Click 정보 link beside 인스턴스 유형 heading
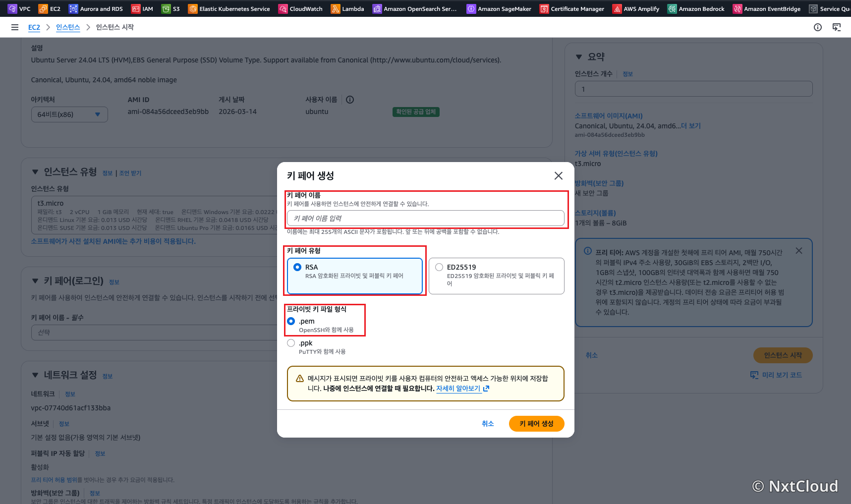 tap(108, 173)
